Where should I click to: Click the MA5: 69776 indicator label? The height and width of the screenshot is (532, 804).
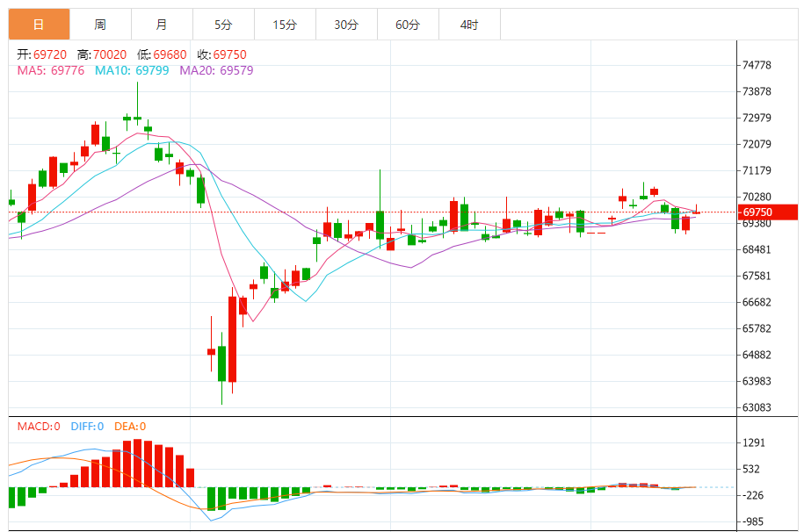tap(51, 70)
